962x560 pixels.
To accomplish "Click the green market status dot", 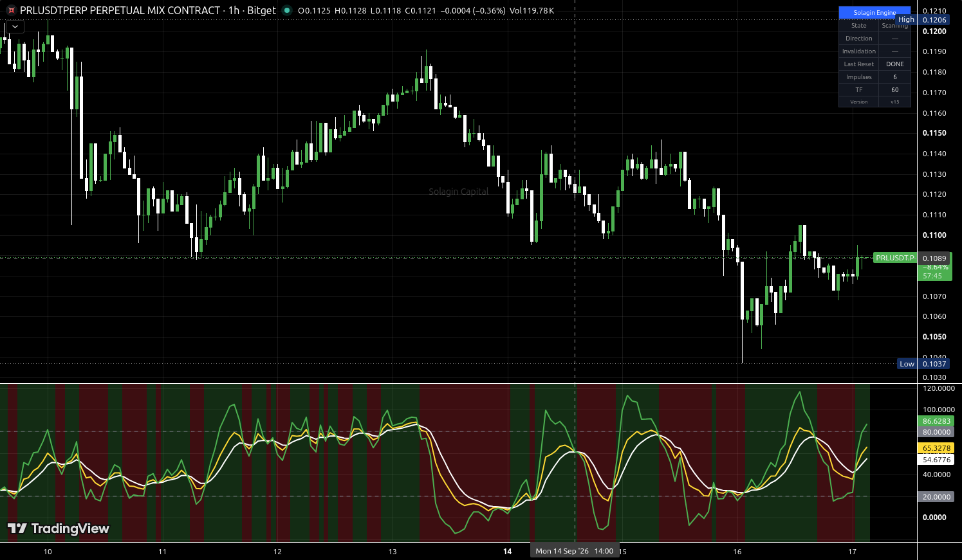I will point(287,10).
